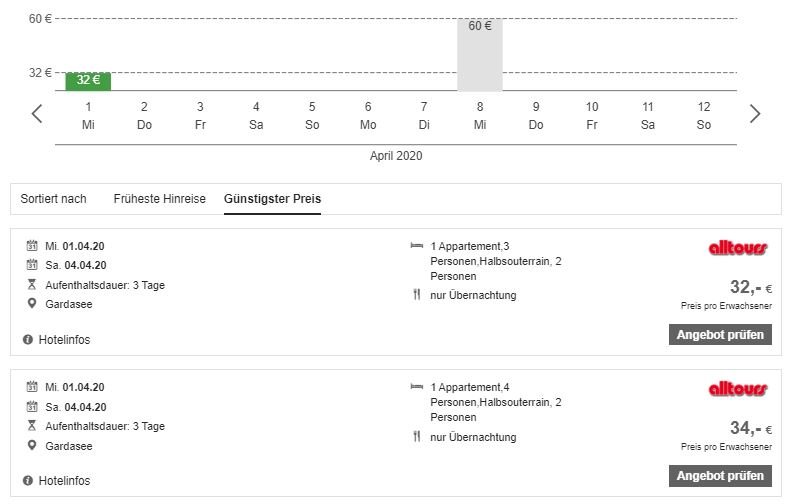The image size is (793, 504).
Task: Select the green 32 € price bar
Action: tap(88, 81)
